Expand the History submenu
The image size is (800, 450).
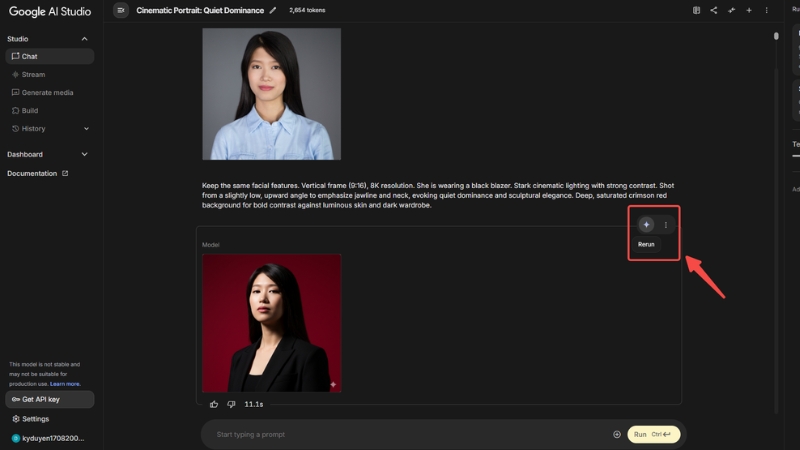[x=86, y=129]
